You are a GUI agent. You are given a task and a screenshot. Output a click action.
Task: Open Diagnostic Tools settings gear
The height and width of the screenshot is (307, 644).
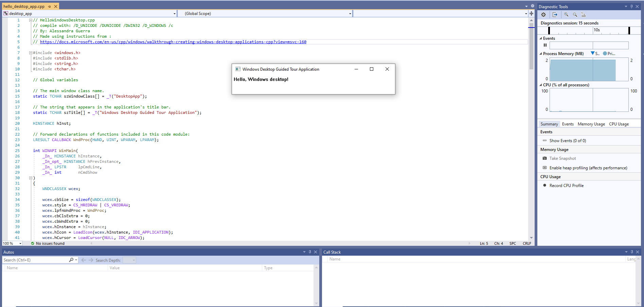(543, 15)
